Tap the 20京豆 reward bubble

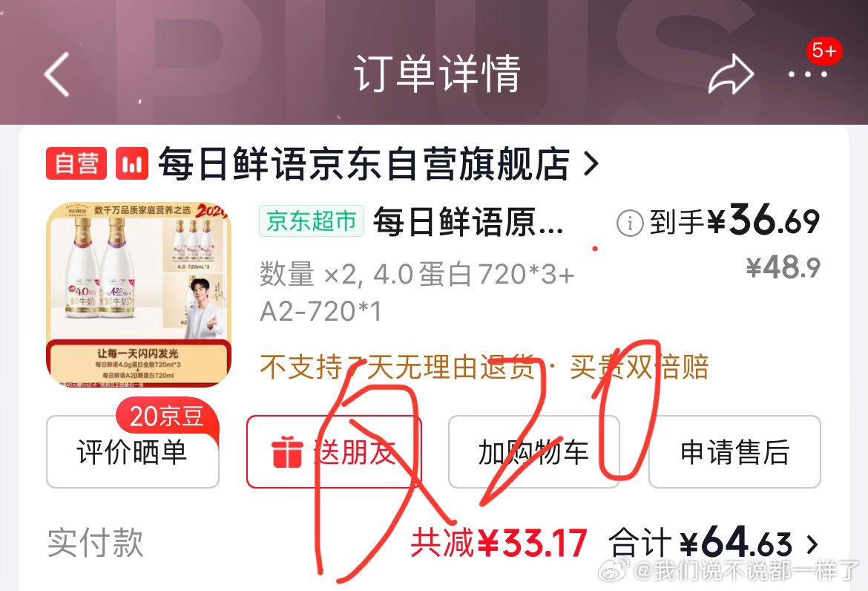pos(167,417)
